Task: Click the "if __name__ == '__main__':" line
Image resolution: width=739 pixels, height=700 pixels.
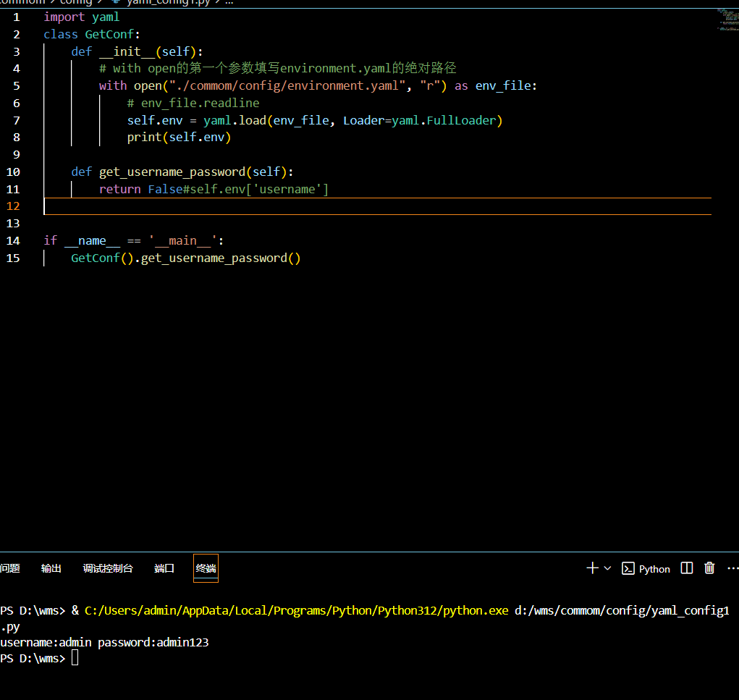Action: click(x=134, y=241)
